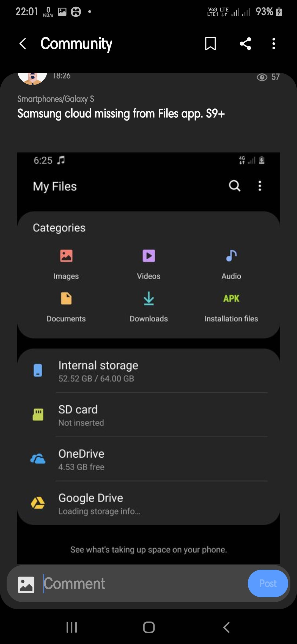Tap the Images category icon
The height and width of the screenshot is (644, 297).
66,256
